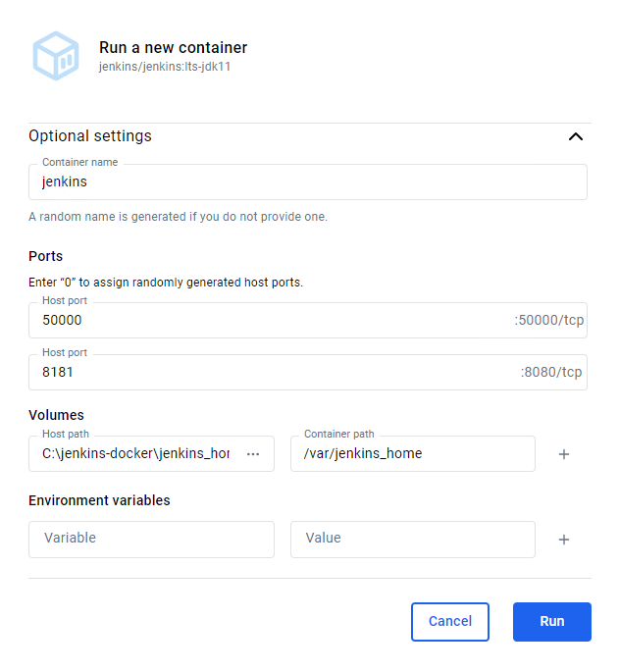
Task: Collapse the Optional settings section chevron
Action: click(x=575, y=136)
